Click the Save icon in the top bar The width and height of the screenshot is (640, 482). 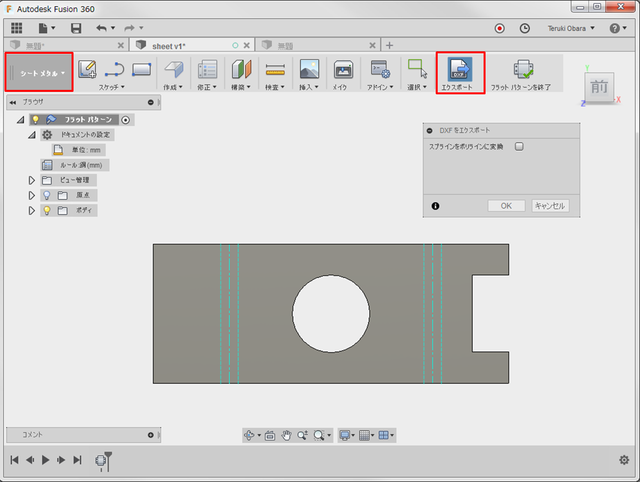pyautogui.click(x=76, y=28)
